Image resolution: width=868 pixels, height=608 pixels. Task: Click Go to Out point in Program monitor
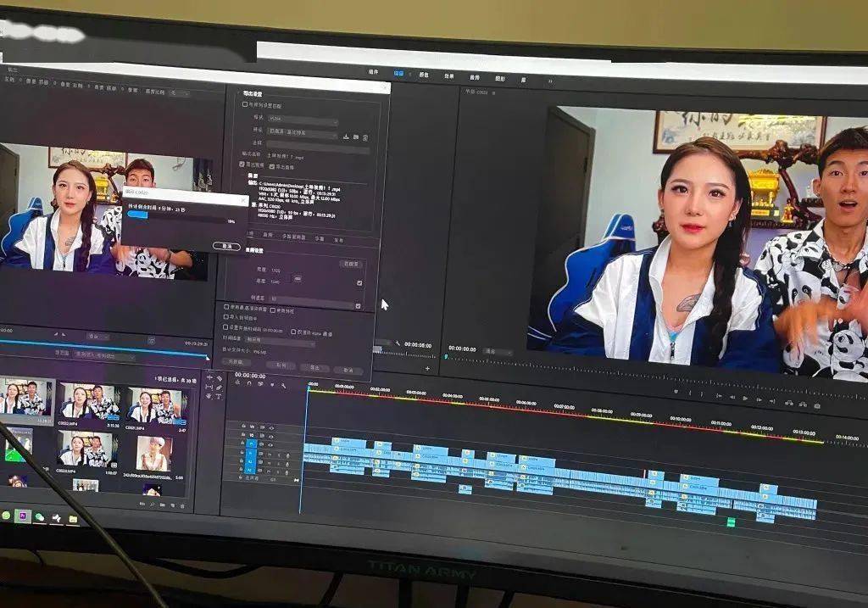coord(773,401)
